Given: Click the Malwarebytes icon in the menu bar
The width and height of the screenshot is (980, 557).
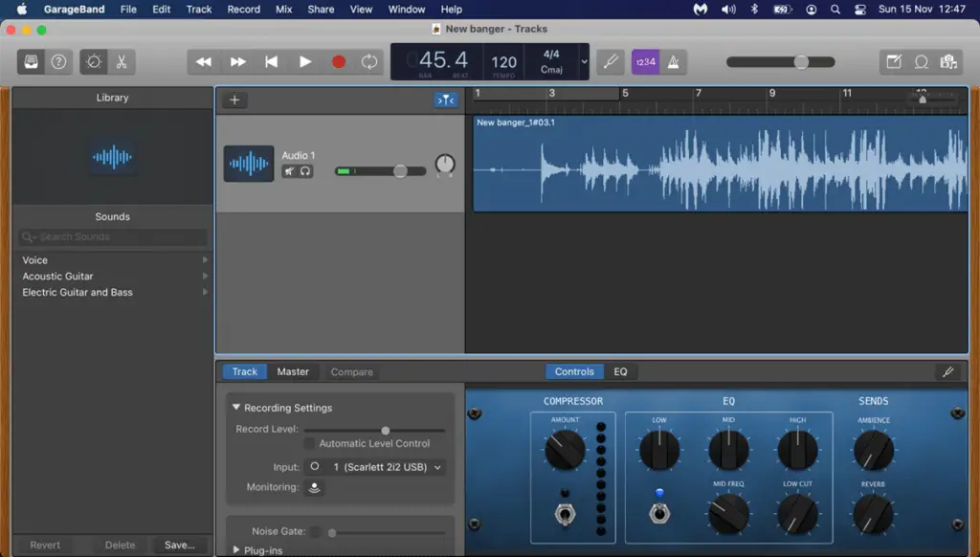Looking at the screenshot, I should 700,10.
